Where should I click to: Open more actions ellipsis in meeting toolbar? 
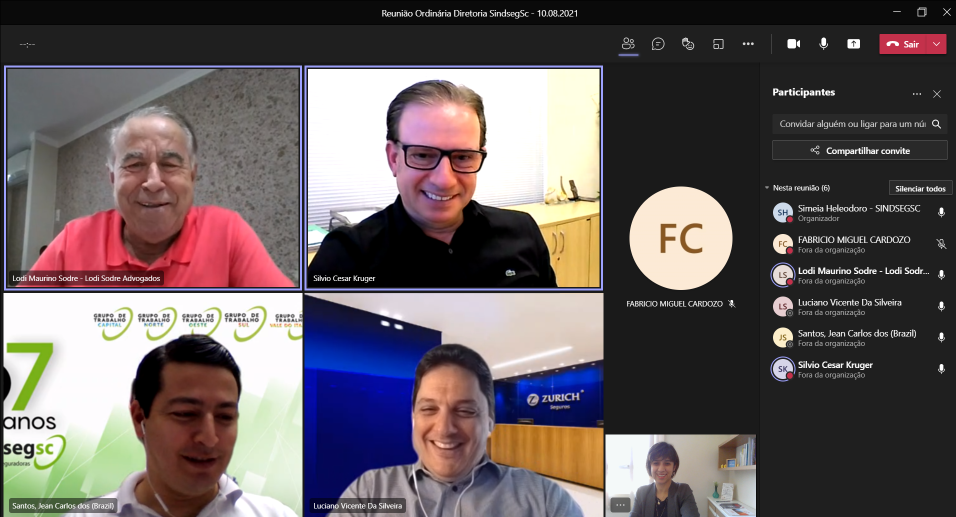(x=748, y=44)
